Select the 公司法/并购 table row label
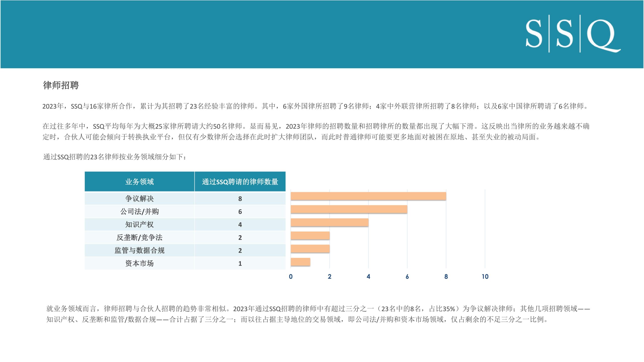 pyautogui.click(x=139, y=211)
